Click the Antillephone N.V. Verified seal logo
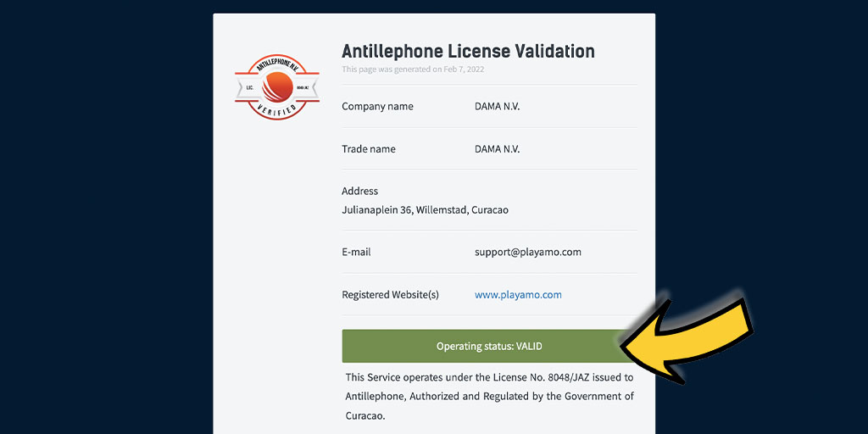Image resolution: width=868 pixels, height=434 pixels. tap(277, 87)
